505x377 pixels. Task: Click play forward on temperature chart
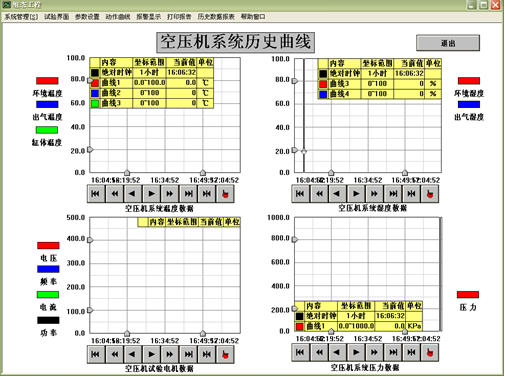151,194
